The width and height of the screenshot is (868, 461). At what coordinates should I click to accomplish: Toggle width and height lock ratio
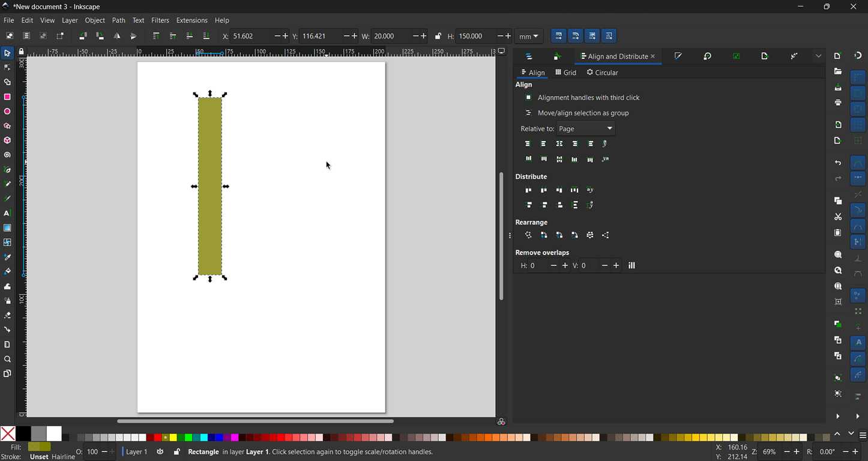[438, 36]
